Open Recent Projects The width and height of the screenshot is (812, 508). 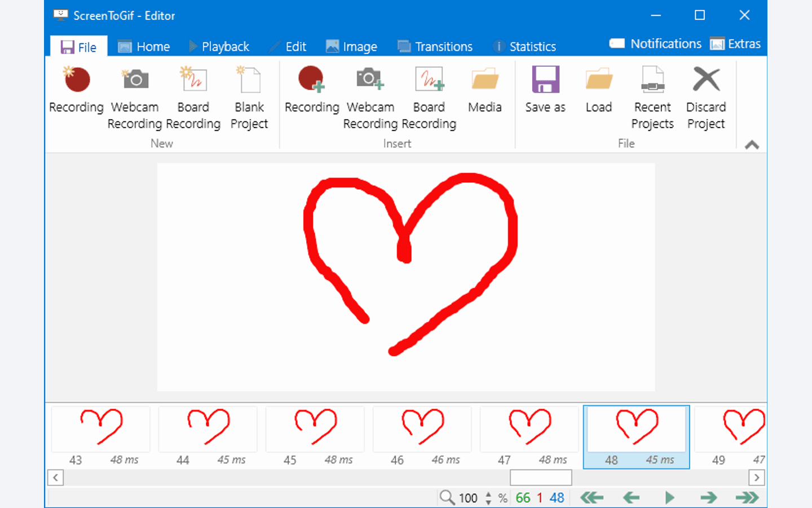652,98
